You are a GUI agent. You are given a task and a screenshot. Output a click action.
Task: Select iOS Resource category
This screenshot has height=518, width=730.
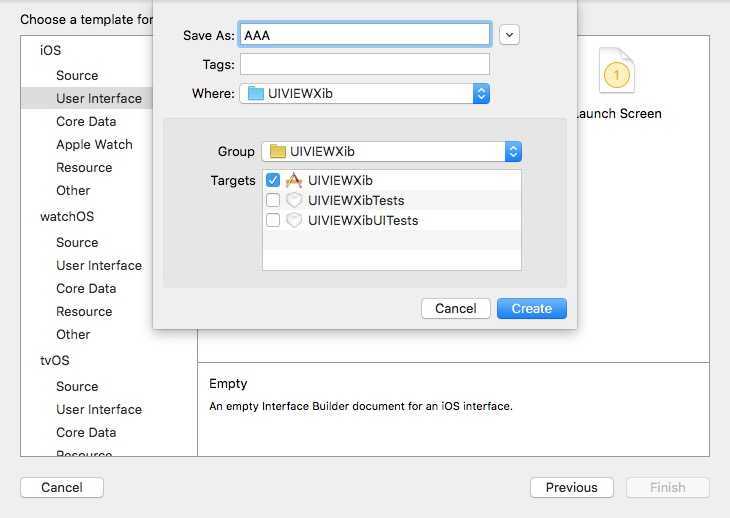[x=84, y=168]
